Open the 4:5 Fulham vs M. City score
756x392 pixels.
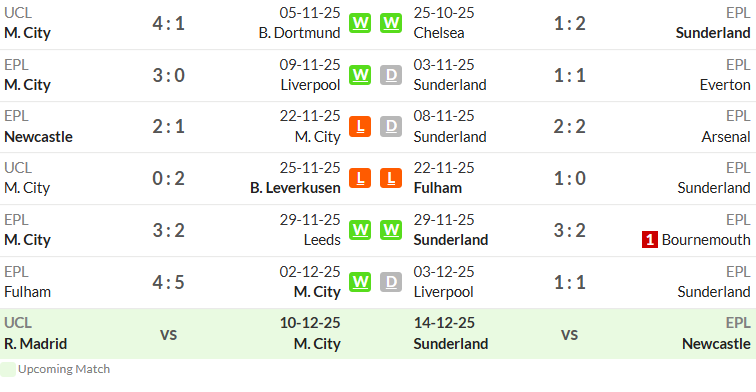(x=168, y=283)
